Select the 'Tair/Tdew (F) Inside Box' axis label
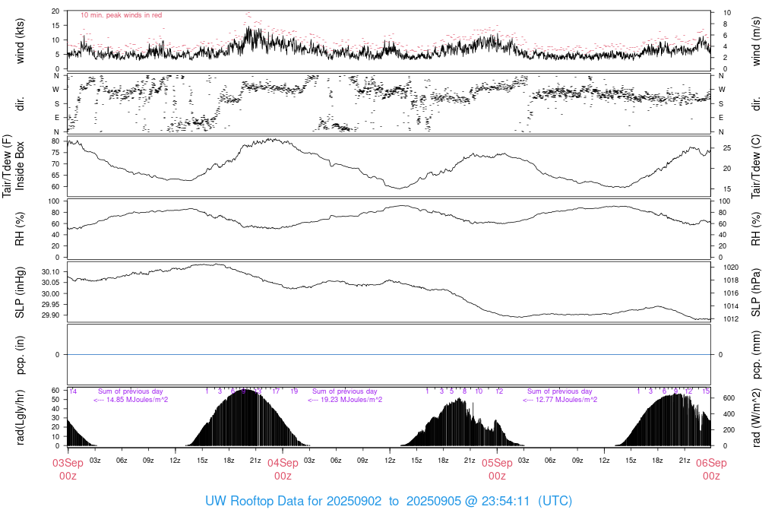Image resolution: width=778 pixels, height=532 pixels. coord(13,166)
